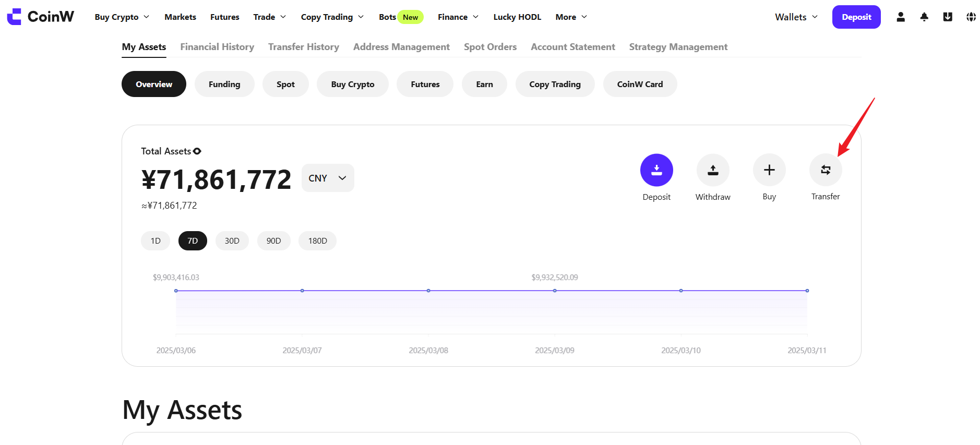Set chart range to 180D

(x=317, y=240)
